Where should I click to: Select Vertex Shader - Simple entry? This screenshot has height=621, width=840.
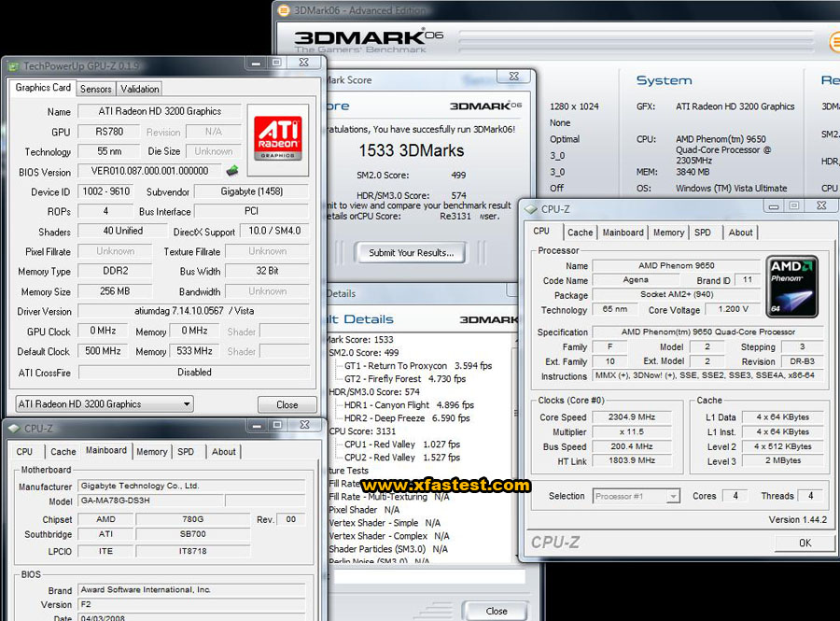coord(385,523)
